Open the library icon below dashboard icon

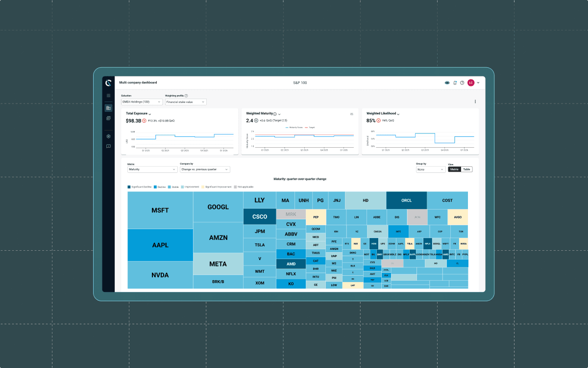[x=108, y=118]
